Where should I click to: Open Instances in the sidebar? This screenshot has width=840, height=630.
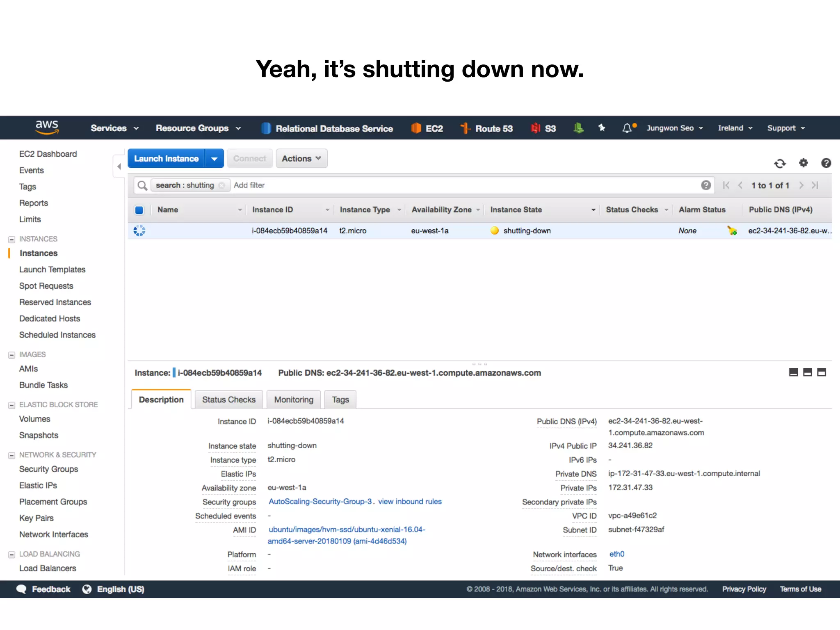(39, 253)
